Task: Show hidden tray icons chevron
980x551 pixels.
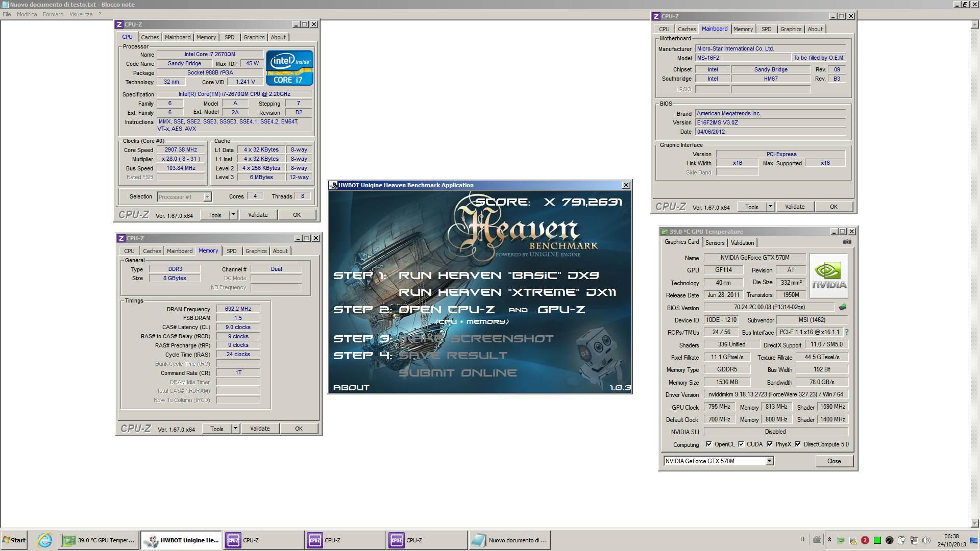Action: pyautogui.click(x=829, y=540)
